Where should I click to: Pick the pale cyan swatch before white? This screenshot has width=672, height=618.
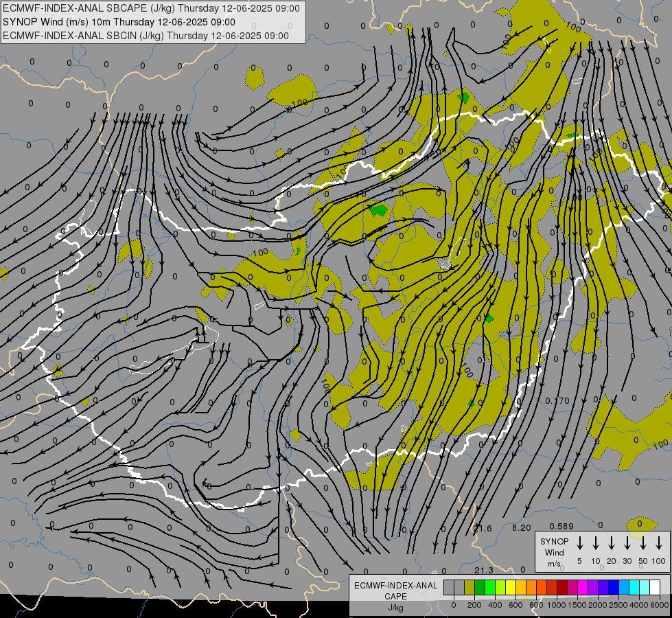coord(645,587)
